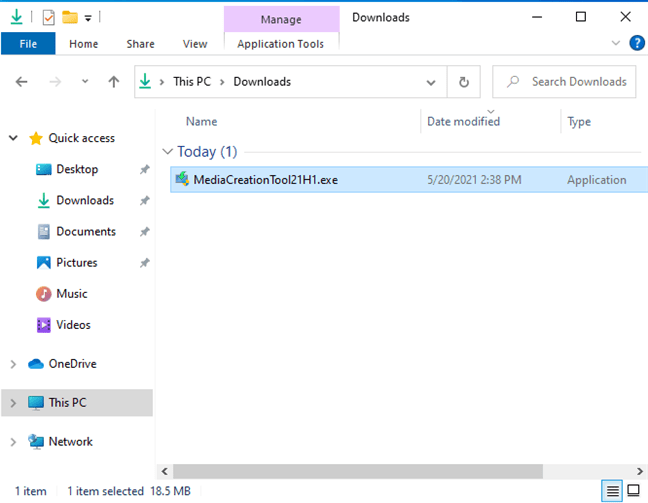Image resolution: width=648 pixels, height=503 pixels.
Task: Sort by the Type column header
Action: pos(579,122)
